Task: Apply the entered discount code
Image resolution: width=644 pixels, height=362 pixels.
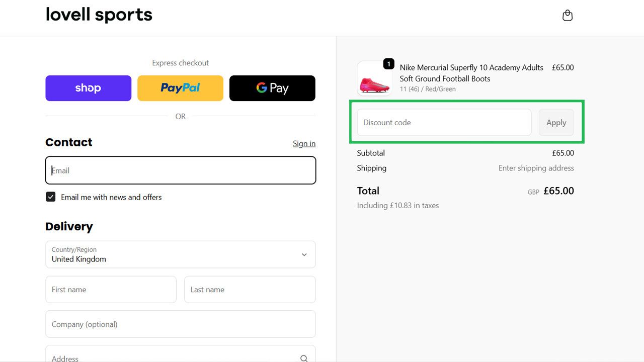Action: pos(556,122)
